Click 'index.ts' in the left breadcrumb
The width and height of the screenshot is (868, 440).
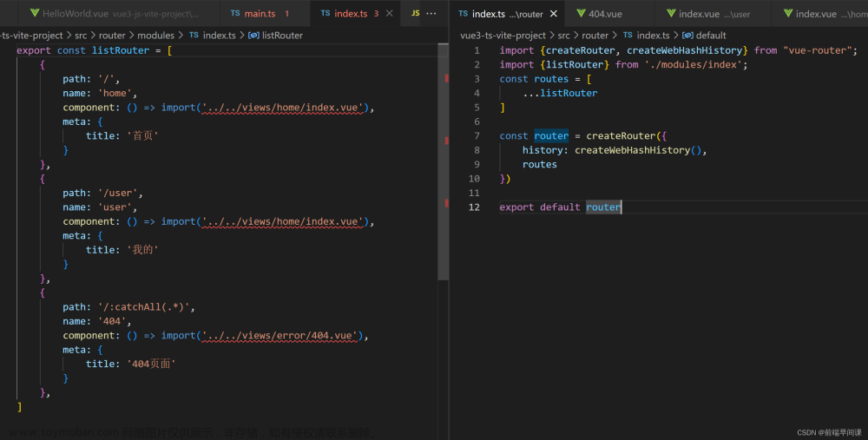tap(220, 35)
